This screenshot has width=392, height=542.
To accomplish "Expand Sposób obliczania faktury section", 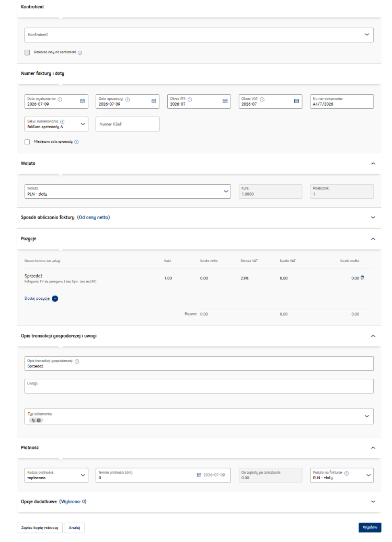I will [x=373, y=218].
